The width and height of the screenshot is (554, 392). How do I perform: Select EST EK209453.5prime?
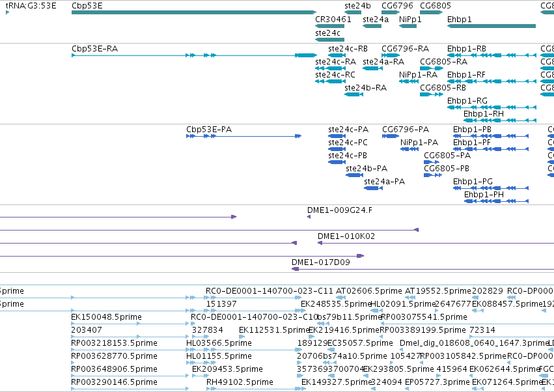201,376
